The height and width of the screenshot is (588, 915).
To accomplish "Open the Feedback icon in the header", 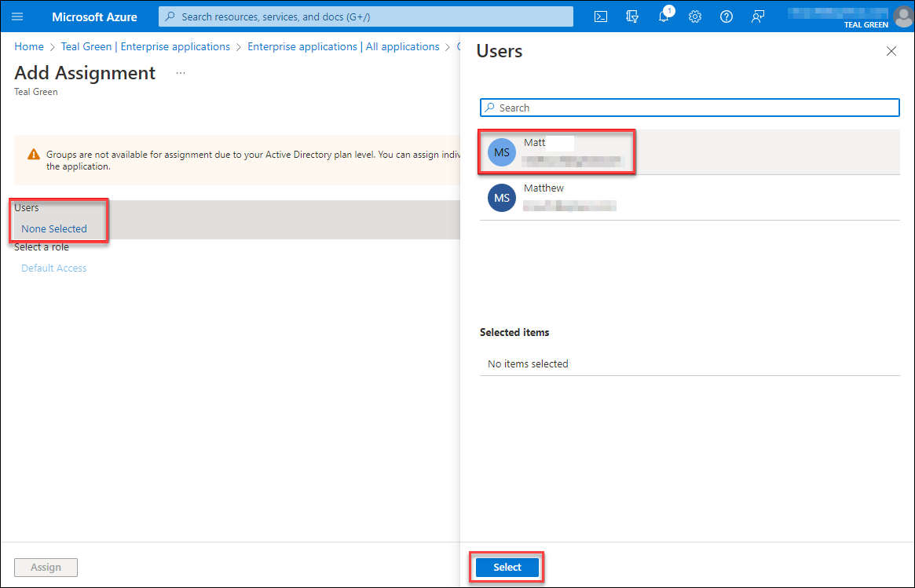I will coord(757,16).
